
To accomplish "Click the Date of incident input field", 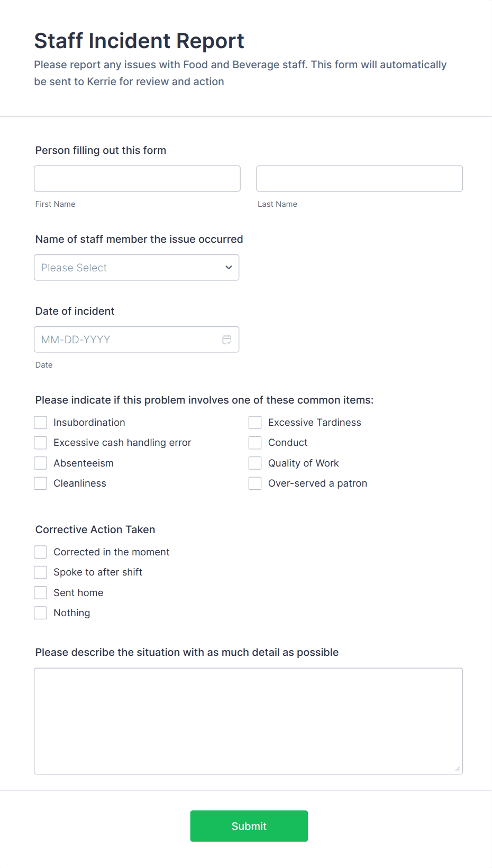I will click(127, 339).
